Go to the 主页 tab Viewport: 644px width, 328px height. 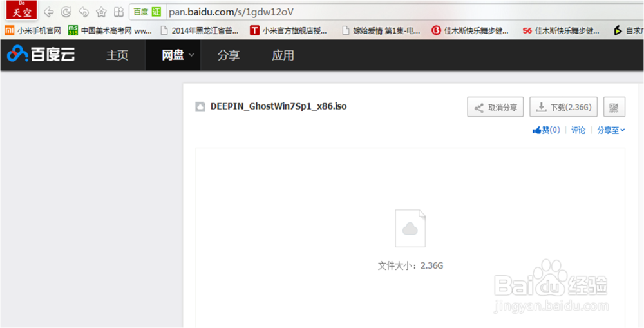(117, 55)
